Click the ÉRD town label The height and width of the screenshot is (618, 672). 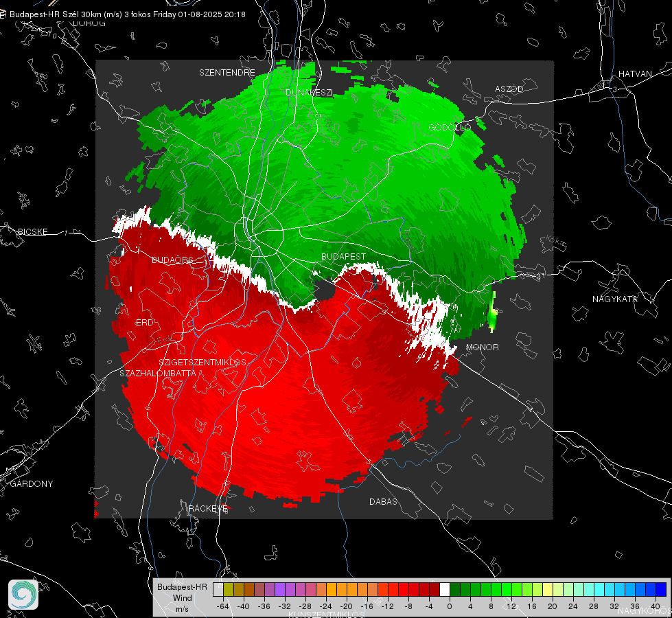(144, 323)
